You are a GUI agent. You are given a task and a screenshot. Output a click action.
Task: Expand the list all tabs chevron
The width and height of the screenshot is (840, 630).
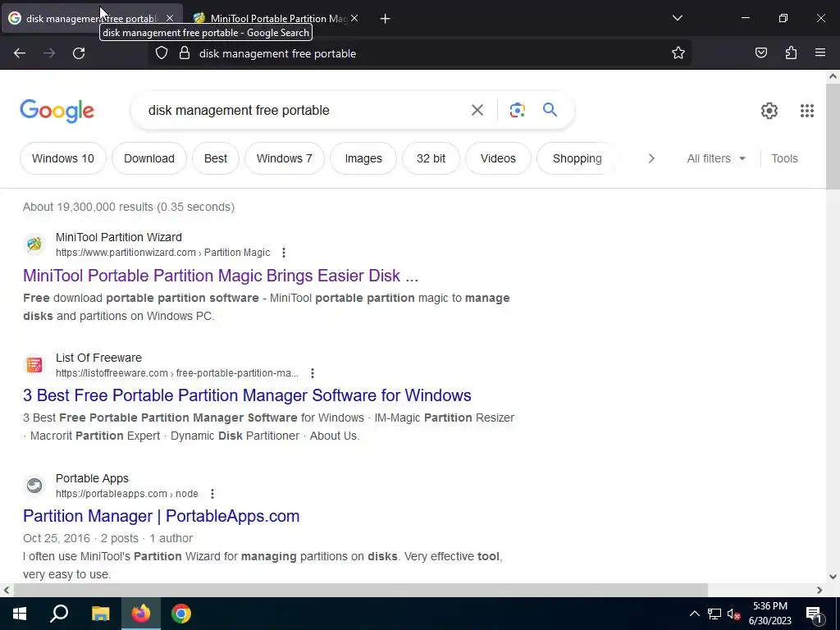click(677, 18)
